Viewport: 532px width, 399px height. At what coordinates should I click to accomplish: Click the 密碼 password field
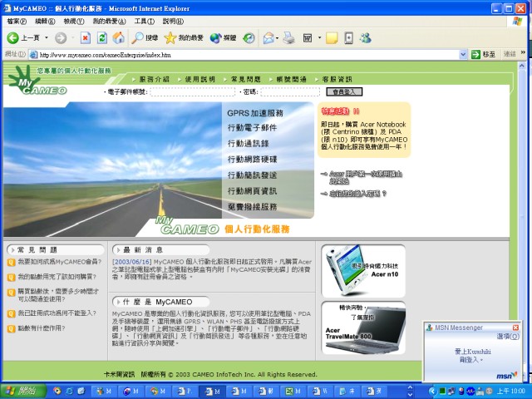(290, 91)
